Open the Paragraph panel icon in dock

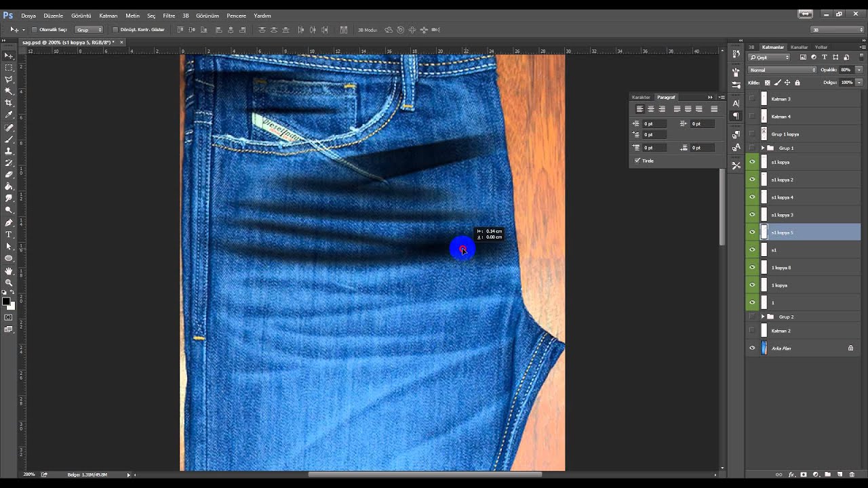tap(736, 116)
